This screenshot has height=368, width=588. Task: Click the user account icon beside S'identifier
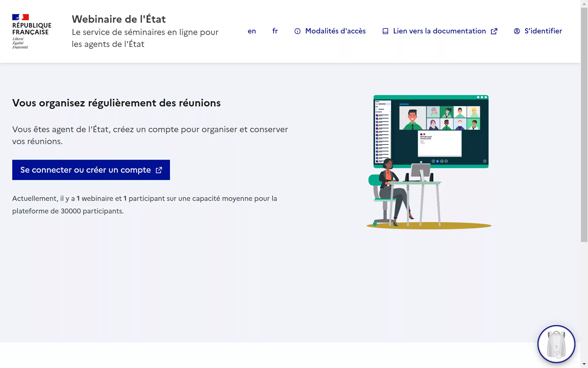pyautogui.click(x=517, y=31)
